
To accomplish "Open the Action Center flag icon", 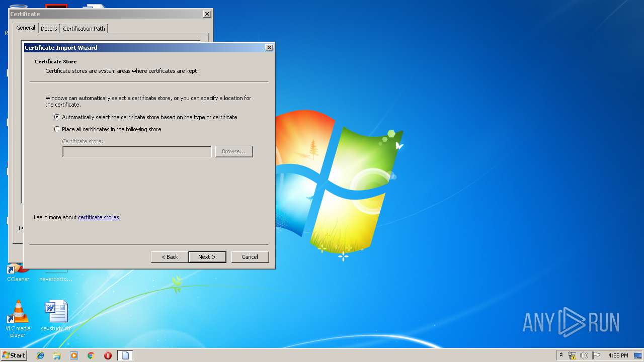I will tap(596, 355).
